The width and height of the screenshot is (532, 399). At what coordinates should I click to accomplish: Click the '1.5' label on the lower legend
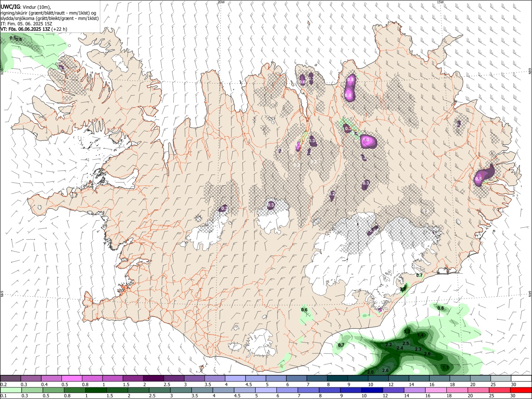point(110,396)
